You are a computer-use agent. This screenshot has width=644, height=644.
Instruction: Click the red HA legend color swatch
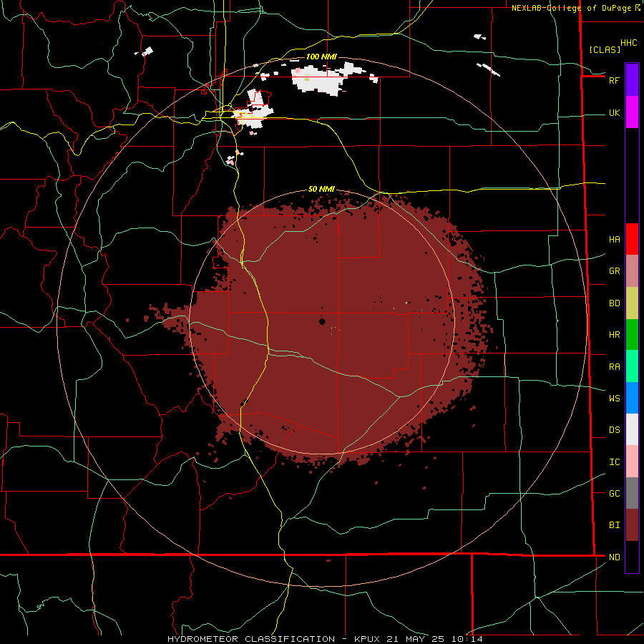tap(632, 239)
